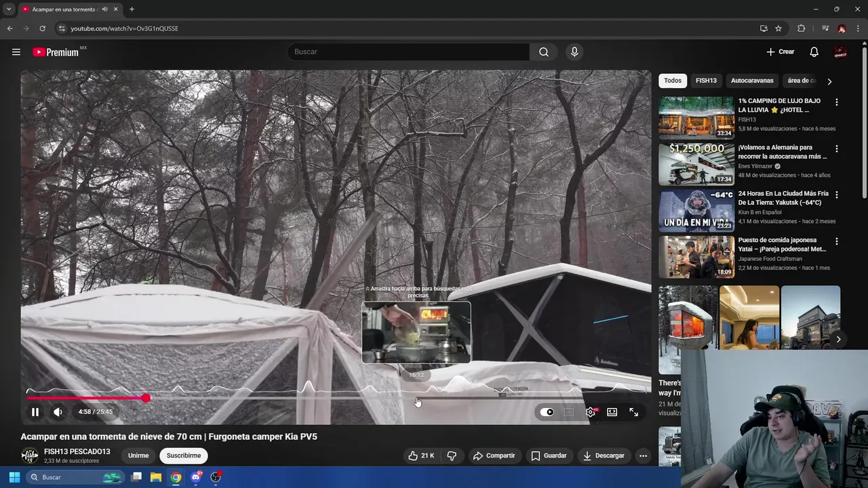This screenshot has width=868, height=488.
Task: Select the área de ca… filter chip
Action: point(800,81)
